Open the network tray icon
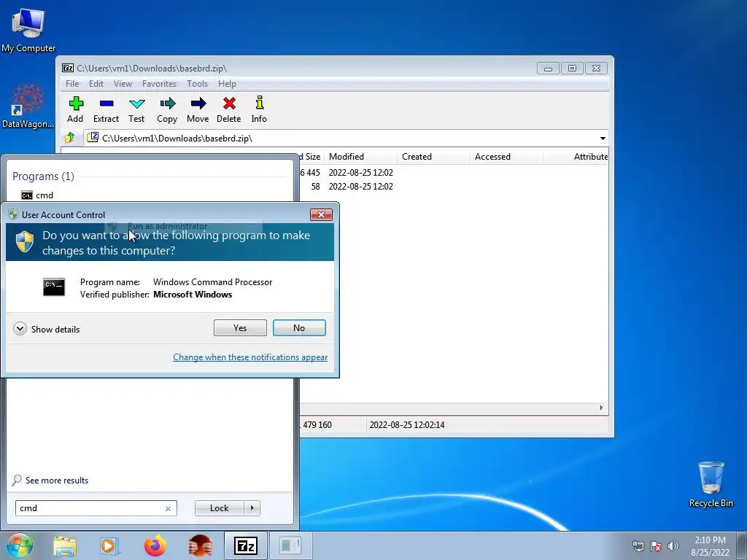The width and height of the screenshot is (747, 560). [x=638, y=546]
